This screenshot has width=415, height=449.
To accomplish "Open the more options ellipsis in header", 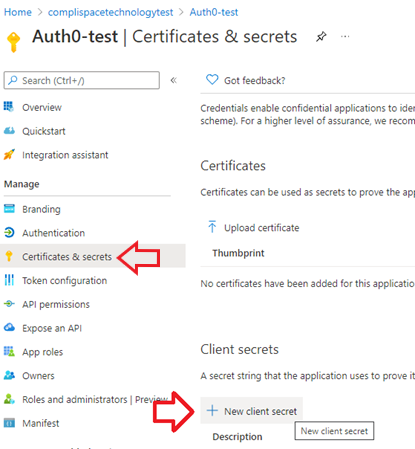I will click(345, 36).
